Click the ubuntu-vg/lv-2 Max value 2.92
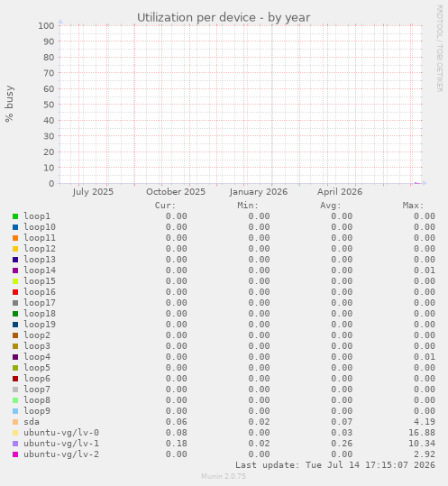This screenshot has width=448, height=486. click(x=425, y=454)
